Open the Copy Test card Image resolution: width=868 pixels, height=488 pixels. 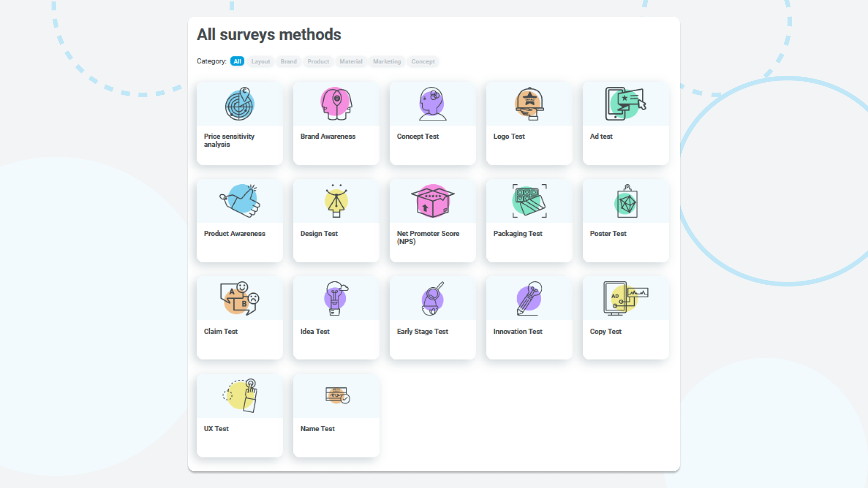[x=626, y=318]
